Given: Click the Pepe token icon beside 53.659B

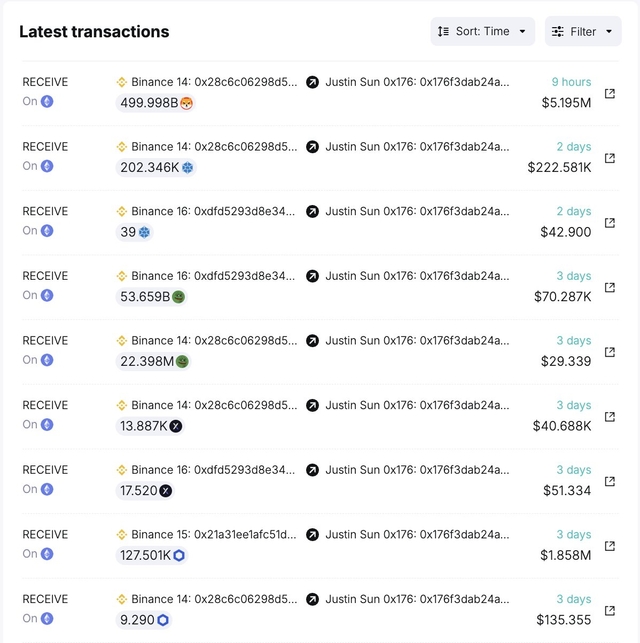Looking at the screenshot, I should (x=178, y=297).
